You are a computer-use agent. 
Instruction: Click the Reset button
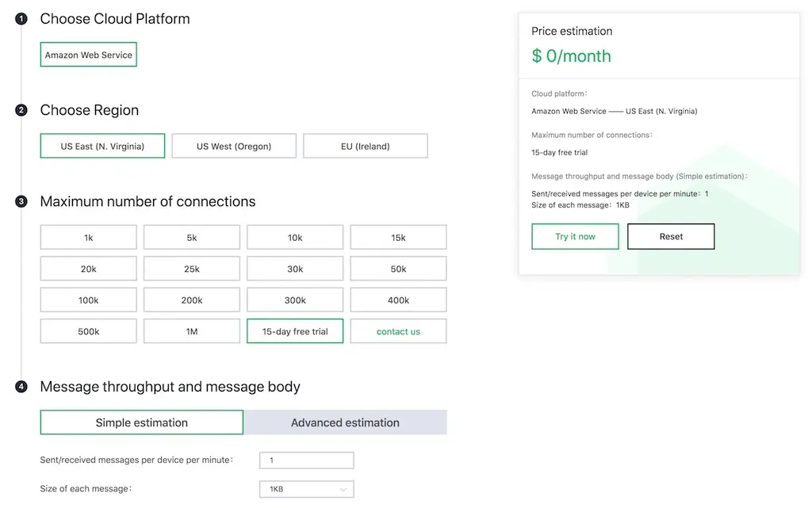pyautogui.click(x=671, y=236)
